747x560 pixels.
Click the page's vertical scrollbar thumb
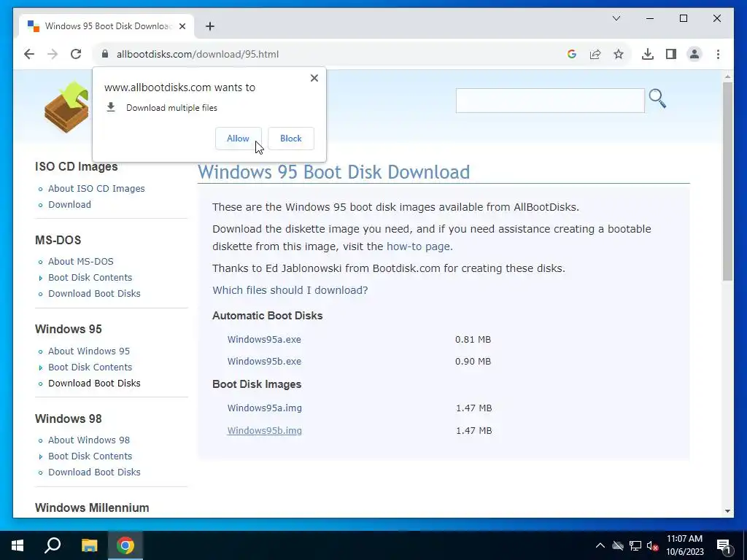pyautogui.click(x=727, y=181)
